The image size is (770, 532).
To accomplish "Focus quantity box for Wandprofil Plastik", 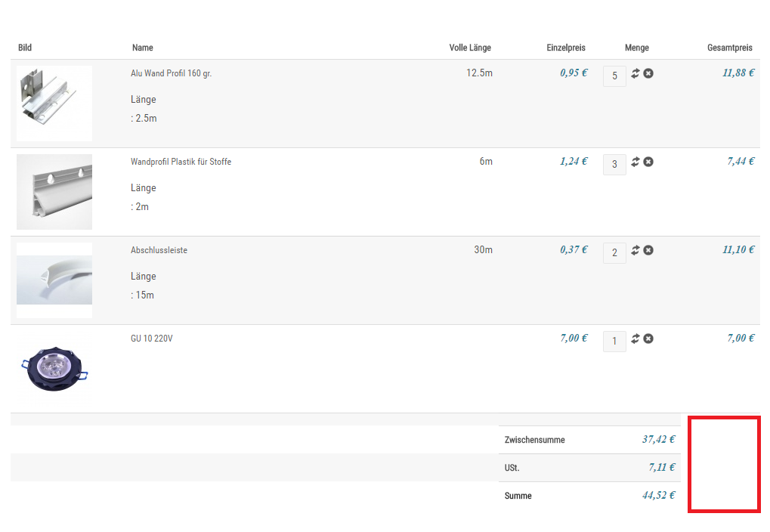I will (x=614, y=164).
